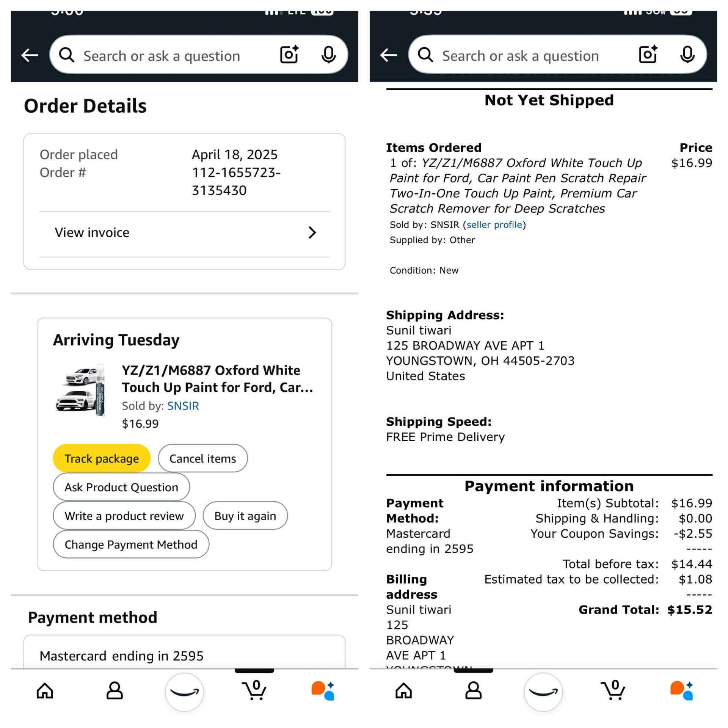Choose Write a product review
Screen dimensions: 728x728
pyautogui.click(x=124, y=516)
